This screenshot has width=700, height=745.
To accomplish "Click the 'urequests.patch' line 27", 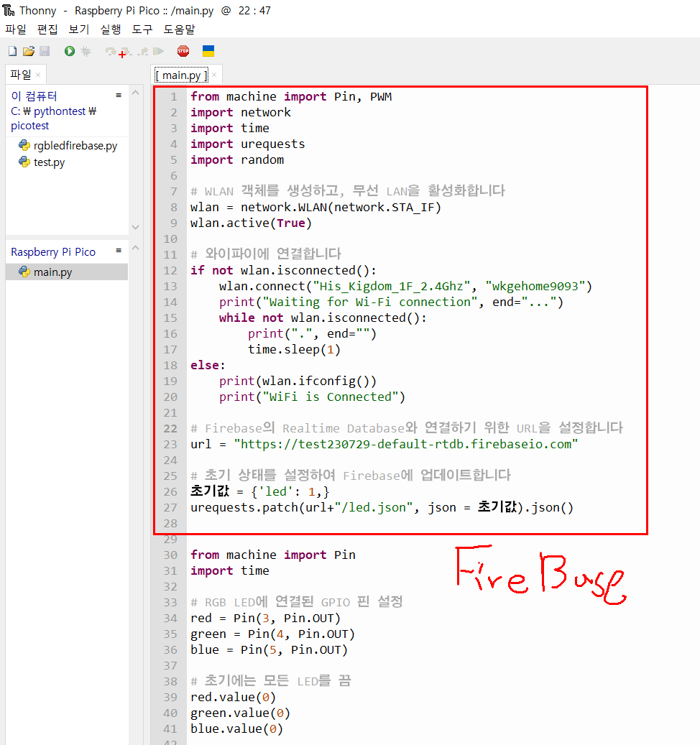I will pos(382,507).
